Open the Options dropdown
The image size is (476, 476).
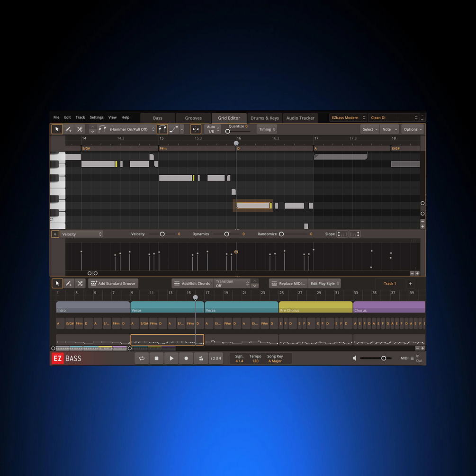[x=413, y=129]
